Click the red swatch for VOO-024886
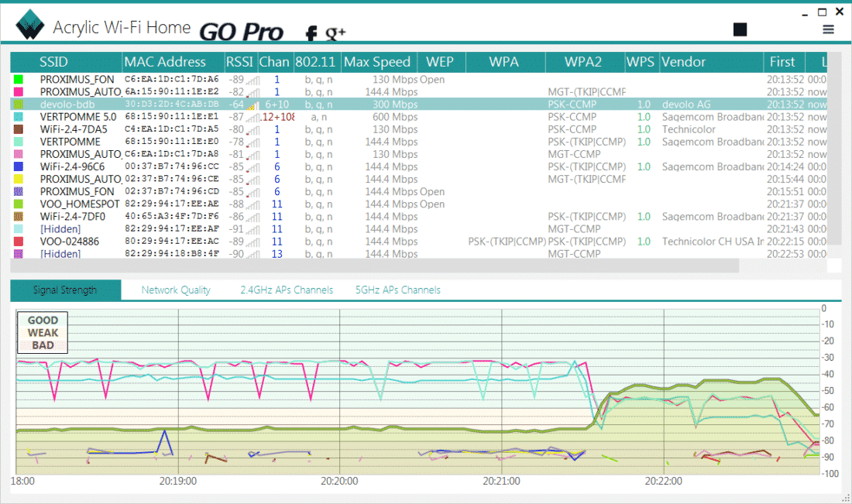852x504 pixels. pyautogui.click(x=19, y=242)
